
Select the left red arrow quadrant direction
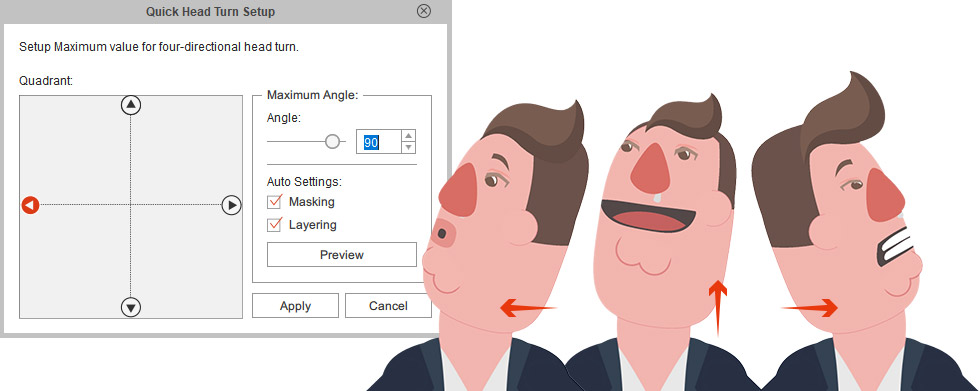click(31, 205)
